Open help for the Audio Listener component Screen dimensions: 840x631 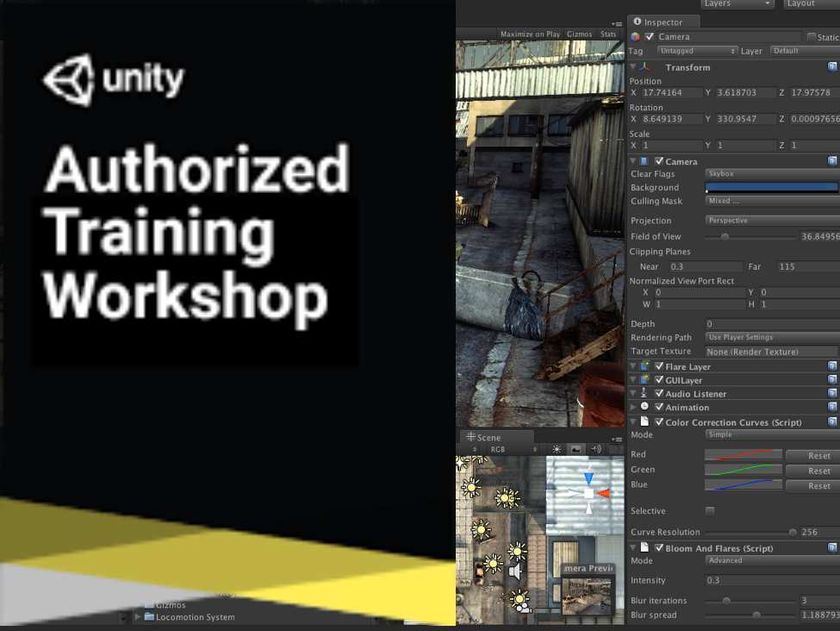pos(832,393)
